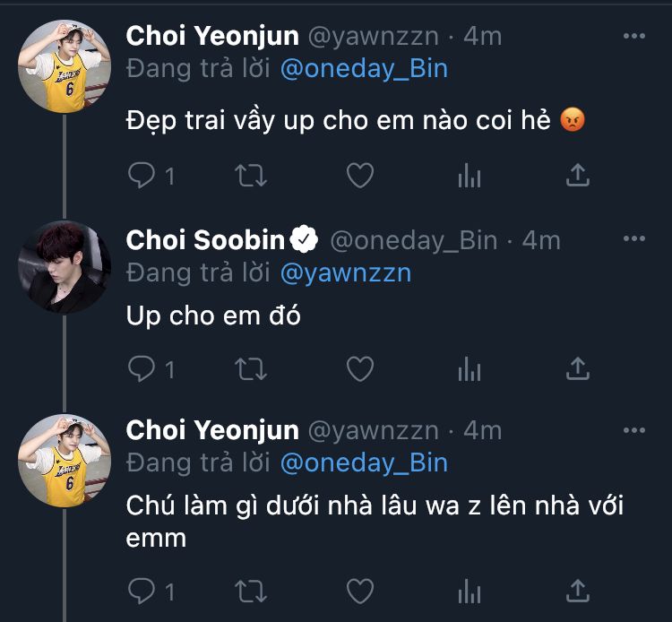Like the tweet "Chú làm gì dưới nhà"
The width and height of the screenshot is (672, 622).
point(359,591)
